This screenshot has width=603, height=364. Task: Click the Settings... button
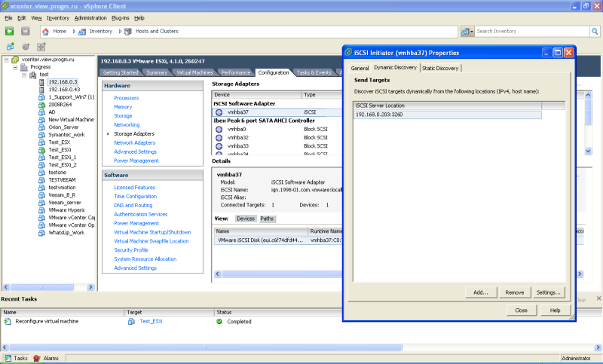pos(549,292)
